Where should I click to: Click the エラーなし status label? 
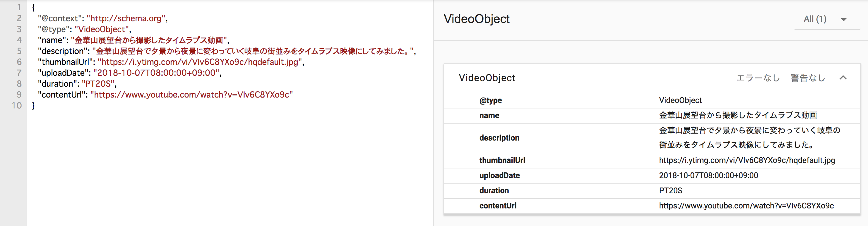758,78
